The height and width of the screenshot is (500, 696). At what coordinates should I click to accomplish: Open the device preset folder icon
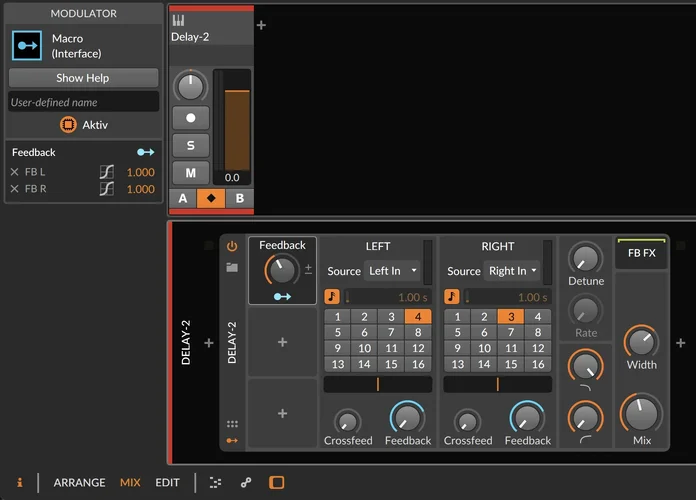point(232,267)
